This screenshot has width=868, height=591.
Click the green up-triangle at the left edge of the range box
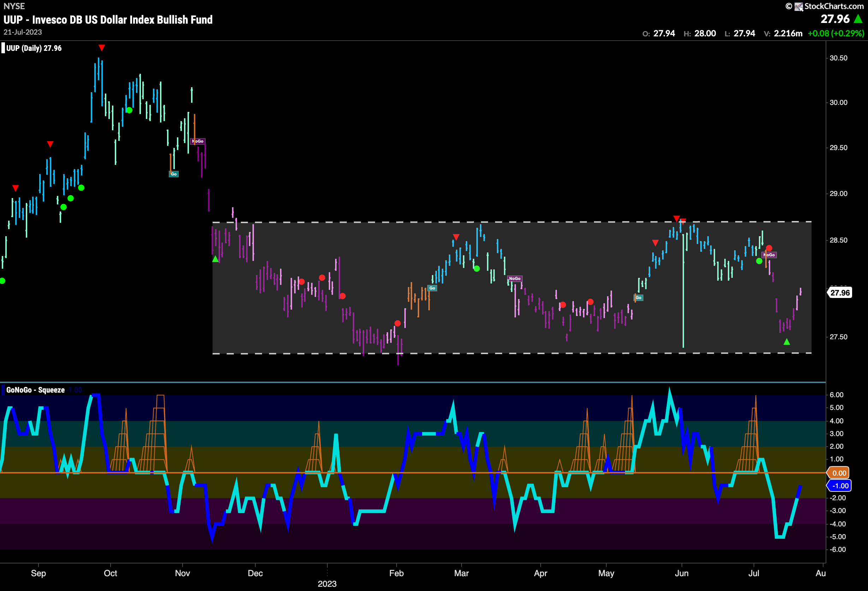pos(215,259)
